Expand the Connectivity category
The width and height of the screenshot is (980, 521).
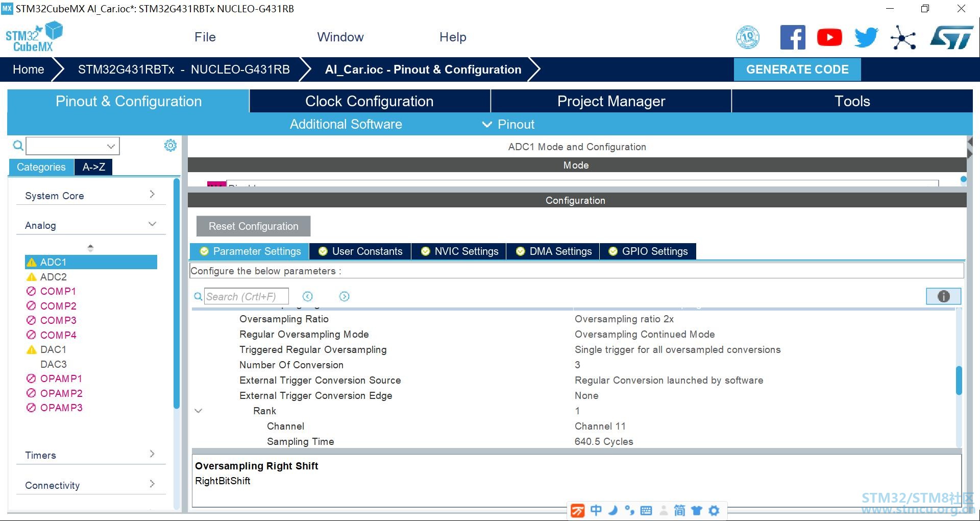click(90, 485)
